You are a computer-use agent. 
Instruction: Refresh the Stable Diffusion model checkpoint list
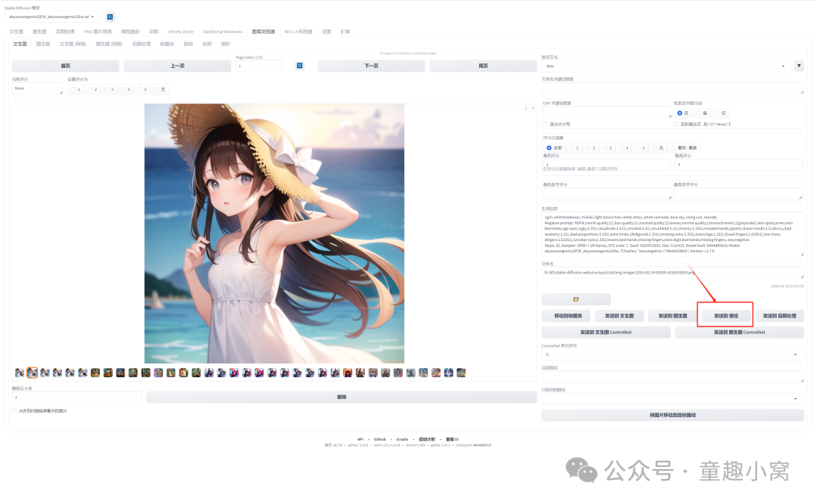click(x=110, y=17)
